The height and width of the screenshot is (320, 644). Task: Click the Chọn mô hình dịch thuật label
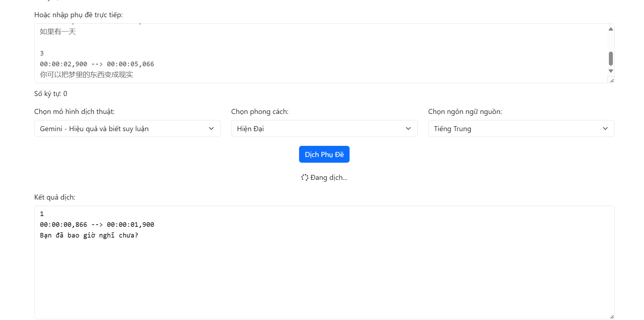point(75,112)
